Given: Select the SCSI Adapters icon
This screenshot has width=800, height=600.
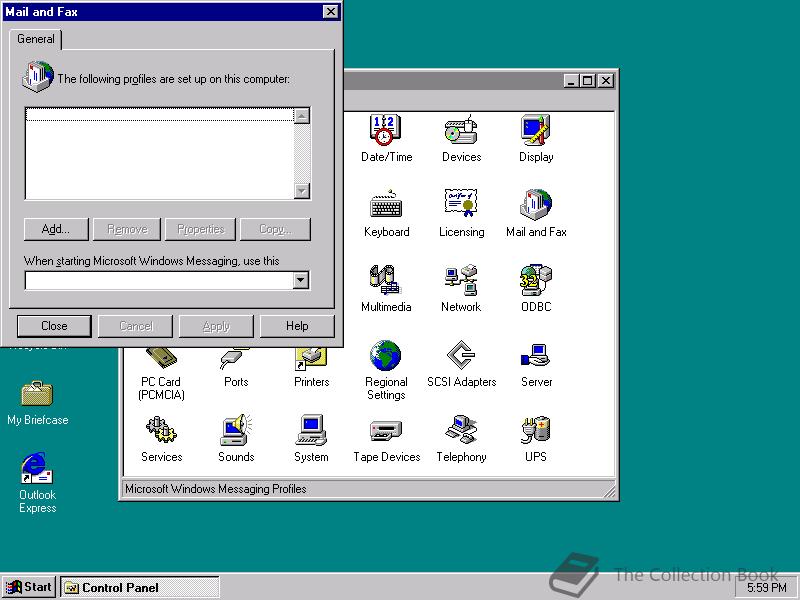Looking at the screenshot, I should tap(461, 363).
